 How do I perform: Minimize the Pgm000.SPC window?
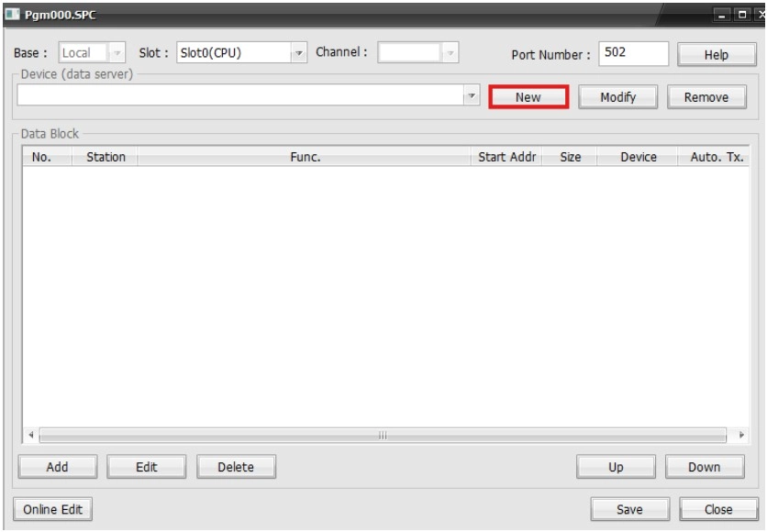tap(722, 15)
